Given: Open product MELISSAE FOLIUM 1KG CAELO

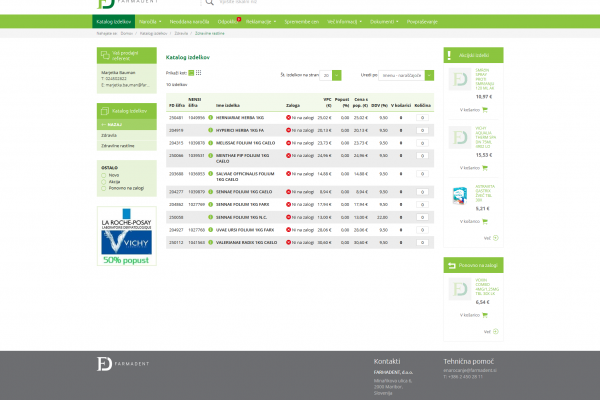Looking at the screenshot, I should [245, 143].
